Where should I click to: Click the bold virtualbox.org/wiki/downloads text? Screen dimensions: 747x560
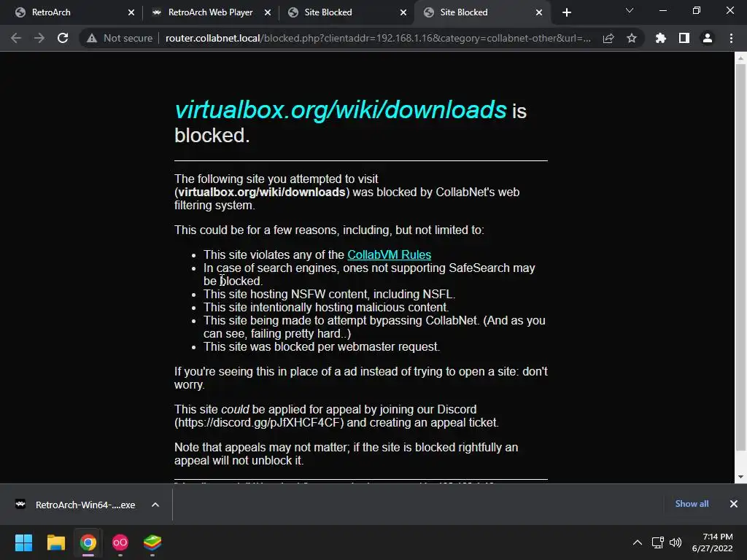(x=262, y=192)
